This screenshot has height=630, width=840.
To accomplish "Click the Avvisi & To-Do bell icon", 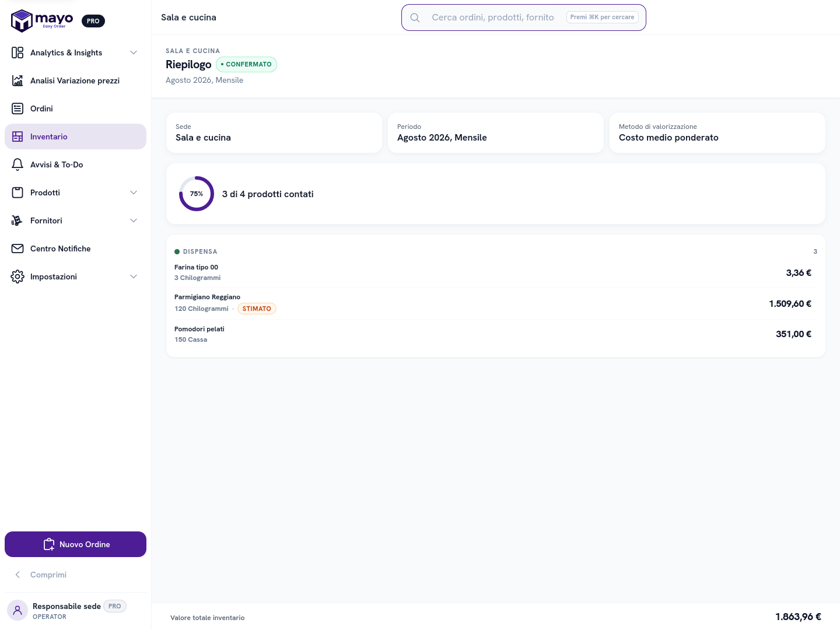I will (17, 164).
